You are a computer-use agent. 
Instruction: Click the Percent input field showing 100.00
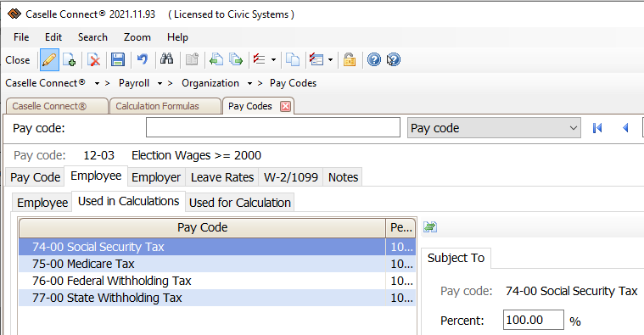click(x=534, y=320)
